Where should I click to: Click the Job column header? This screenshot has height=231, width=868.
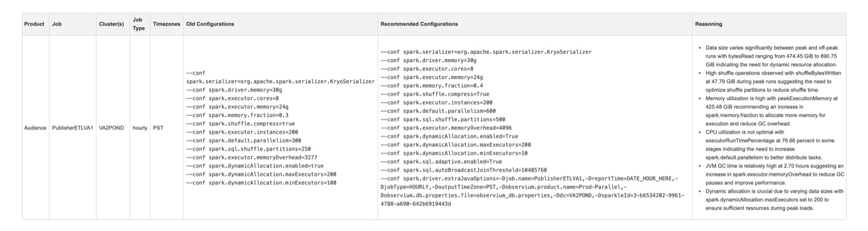click(x=57, y=24)
